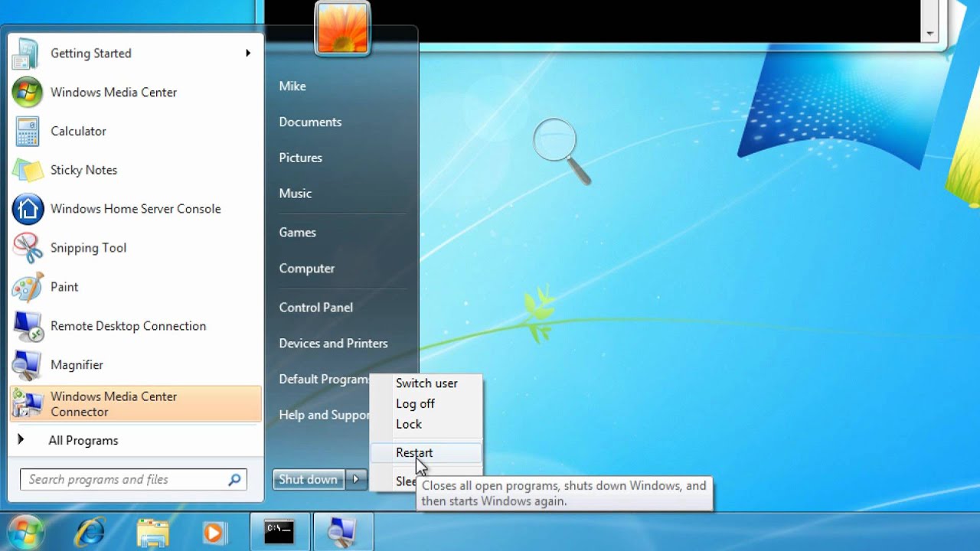Click the user account flower picture

point(342,28)
